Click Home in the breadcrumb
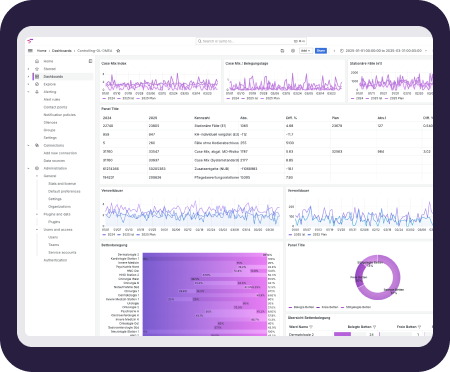This screenshot has height=372, width=450. click(41, 51)
